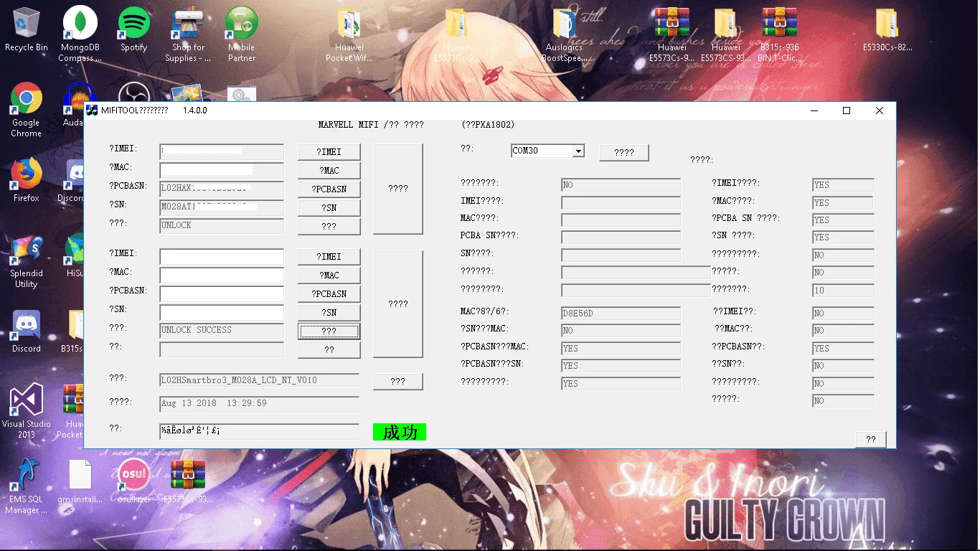Click the field showing M028AT serial number
This screenshot has height=551, width=980.
(222, 207)
